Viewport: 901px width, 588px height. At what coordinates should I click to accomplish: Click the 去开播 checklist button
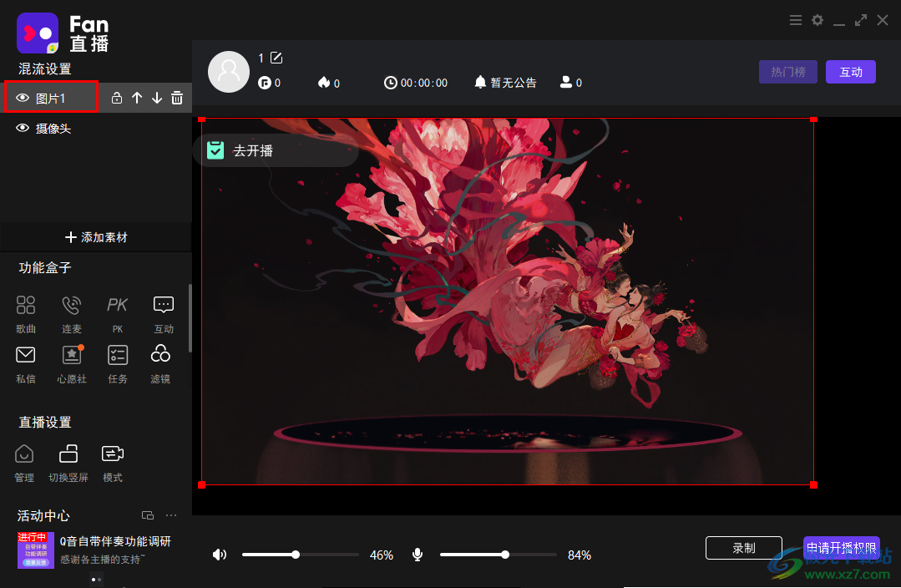(276, 150)
